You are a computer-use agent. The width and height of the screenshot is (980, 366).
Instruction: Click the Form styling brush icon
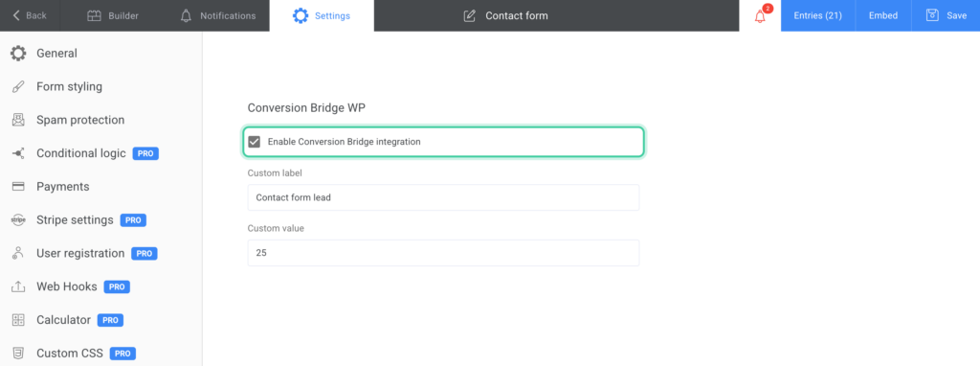coord(18,87)
